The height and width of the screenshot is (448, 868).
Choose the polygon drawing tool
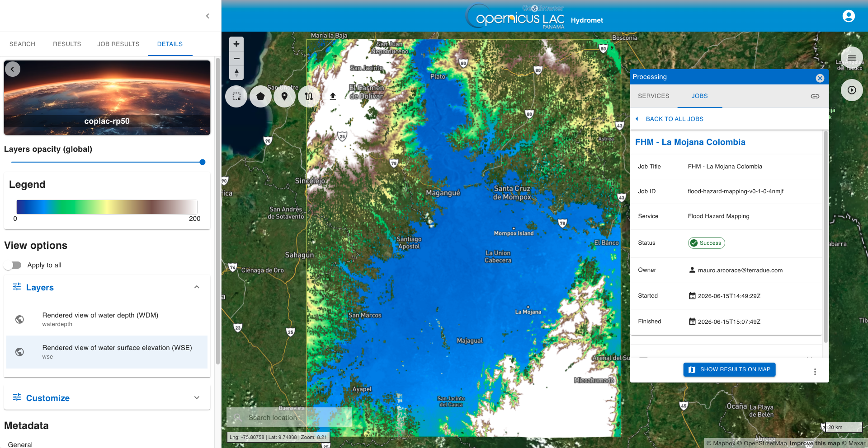coord(260,96)
